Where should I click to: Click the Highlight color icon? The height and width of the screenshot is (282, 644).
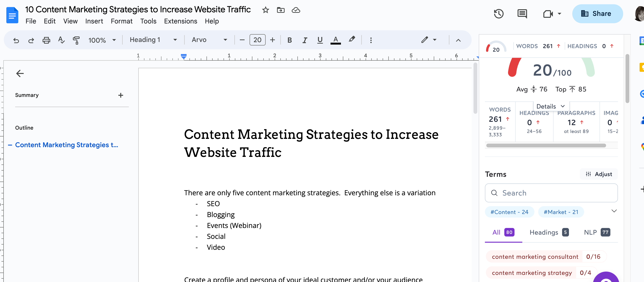pyautogui.click(x=352, y=40)
